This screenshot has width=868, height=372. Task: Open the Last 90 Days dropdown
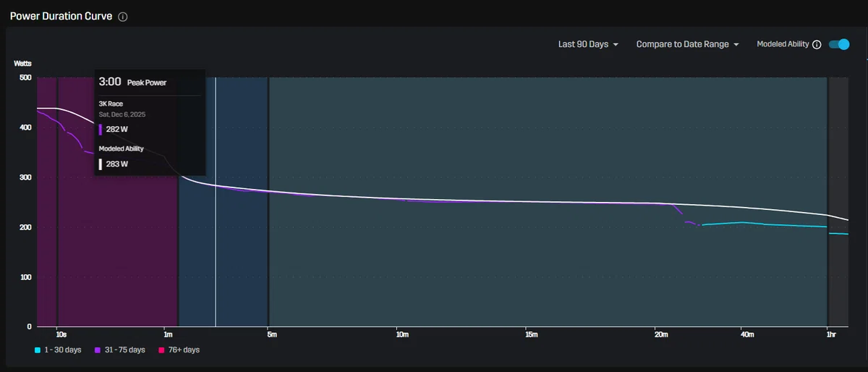(x=588, y=44)
